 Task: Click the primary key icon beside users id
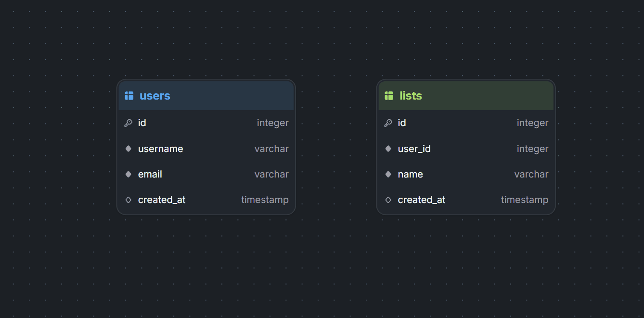click(129, 123)
